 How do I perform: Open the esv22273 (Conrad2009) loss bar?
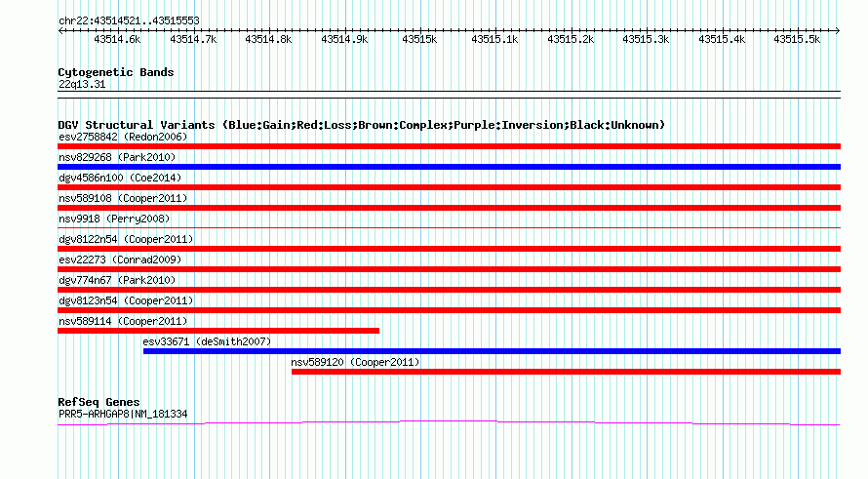(449, 269)
